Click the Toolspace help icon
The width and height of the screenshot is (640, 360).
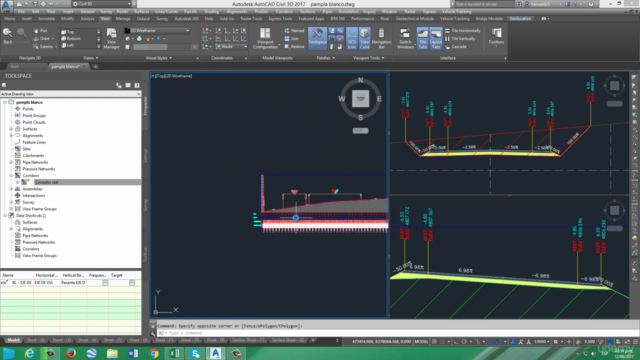point(137,85)
